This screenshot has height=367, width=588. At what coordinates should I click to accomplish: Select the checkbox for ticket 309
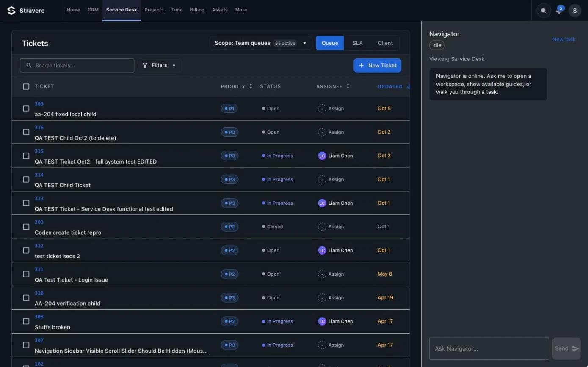pos(26,108)
